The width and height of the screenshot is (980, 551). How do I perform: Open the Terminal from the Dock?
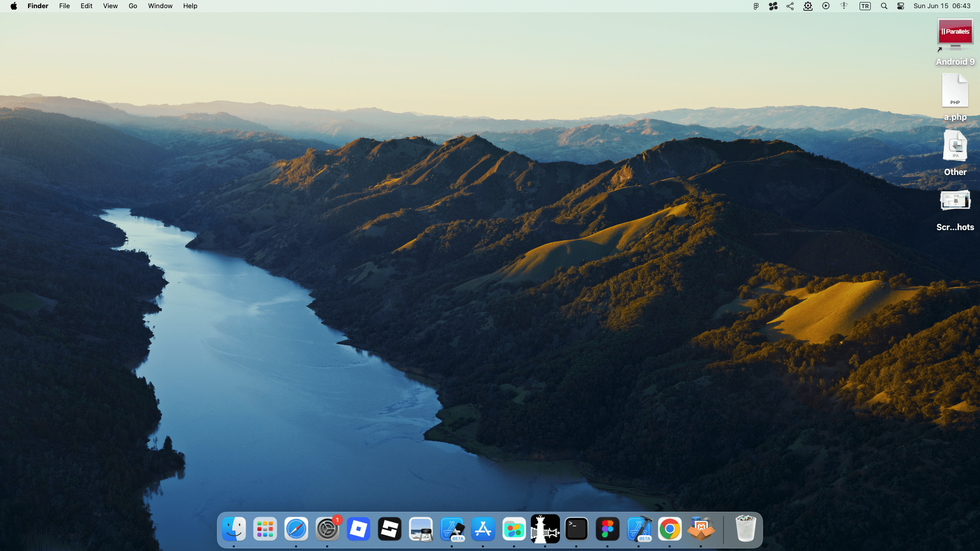click(x=576, y=529)
